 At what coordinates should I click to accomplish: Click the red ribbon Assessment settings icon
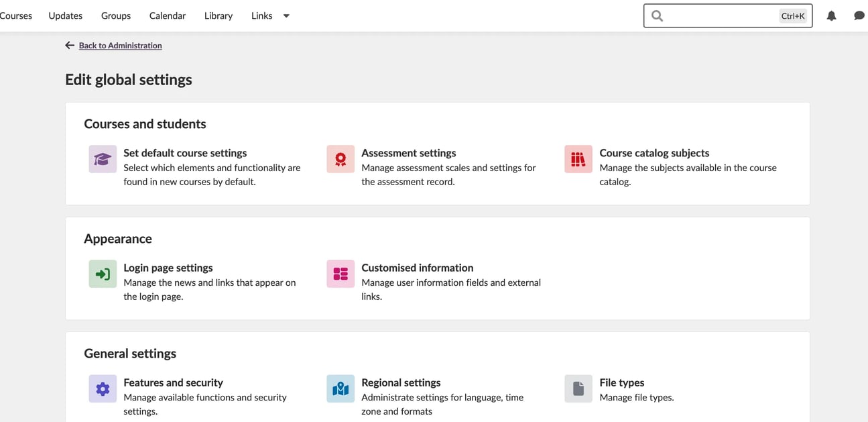coord(340,160)
